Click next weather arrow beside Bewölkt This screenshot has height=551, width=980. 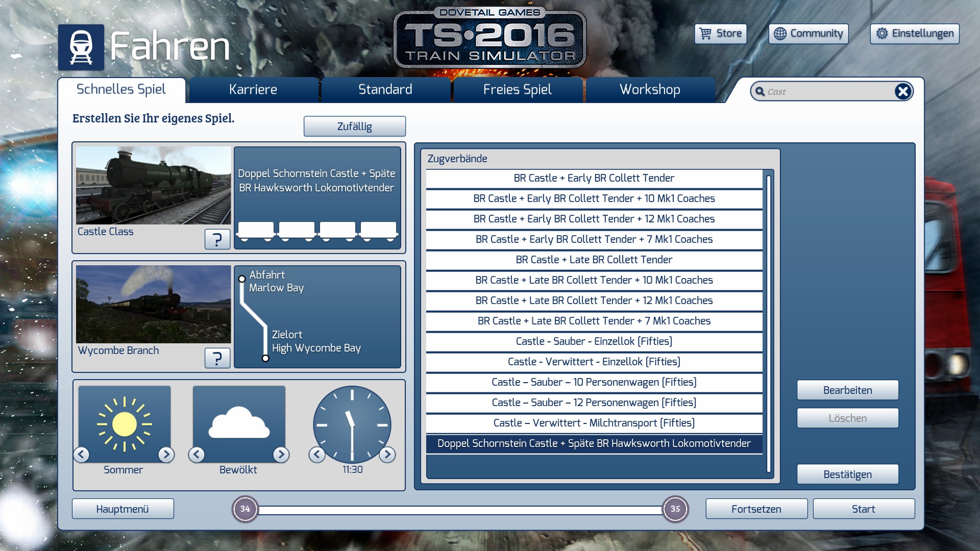coord(281,454)
